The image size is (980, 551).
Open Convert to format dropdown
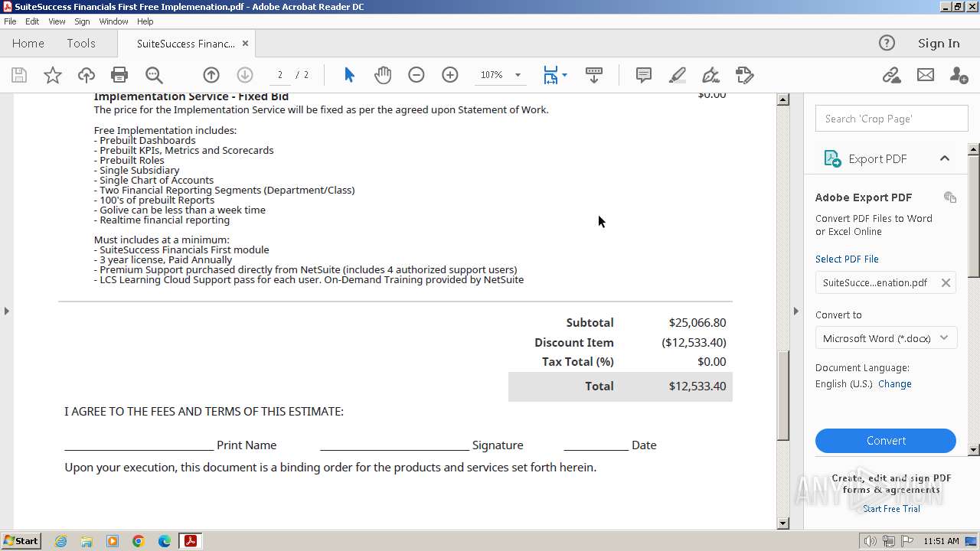click(x=886, y=338)
